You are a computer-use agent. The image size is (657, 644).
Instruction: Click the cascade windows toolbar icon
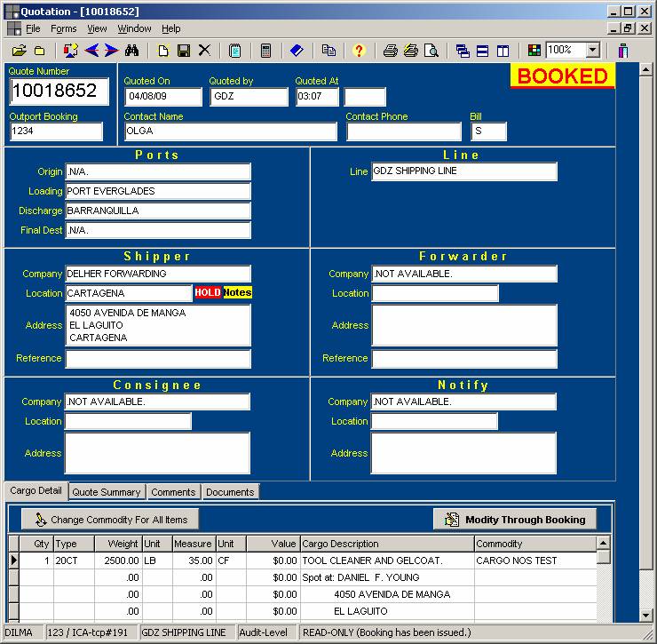463,51
